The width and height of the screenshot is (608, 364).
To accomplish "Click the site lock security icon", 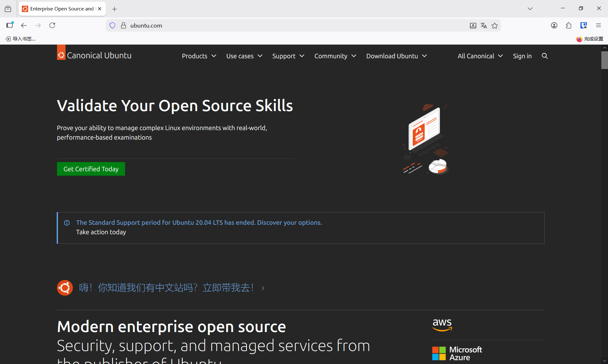I will [x=123, y=25].
